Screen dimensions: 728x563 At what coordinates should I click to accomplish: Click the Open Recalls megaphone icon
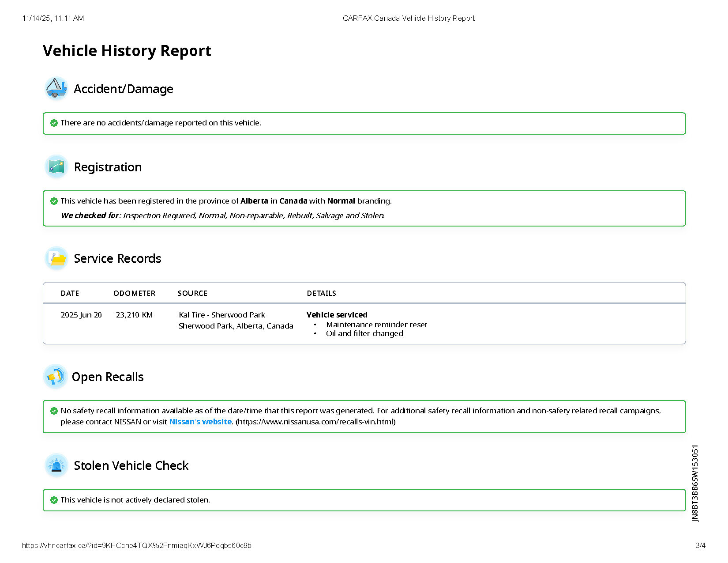(x=55, y=377)
